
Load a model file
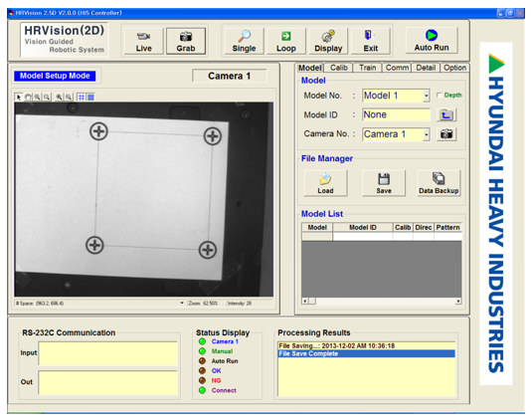click(x=325, y=183)
